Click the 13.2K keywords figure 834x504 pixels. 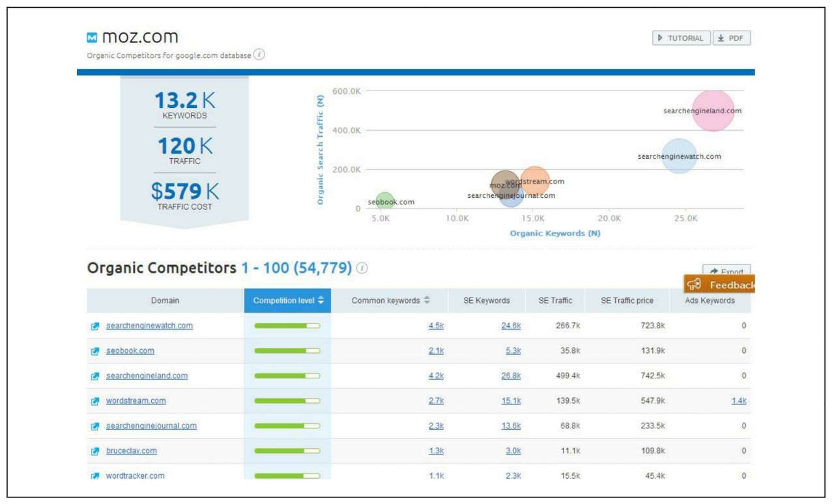[x=185, y=101]
